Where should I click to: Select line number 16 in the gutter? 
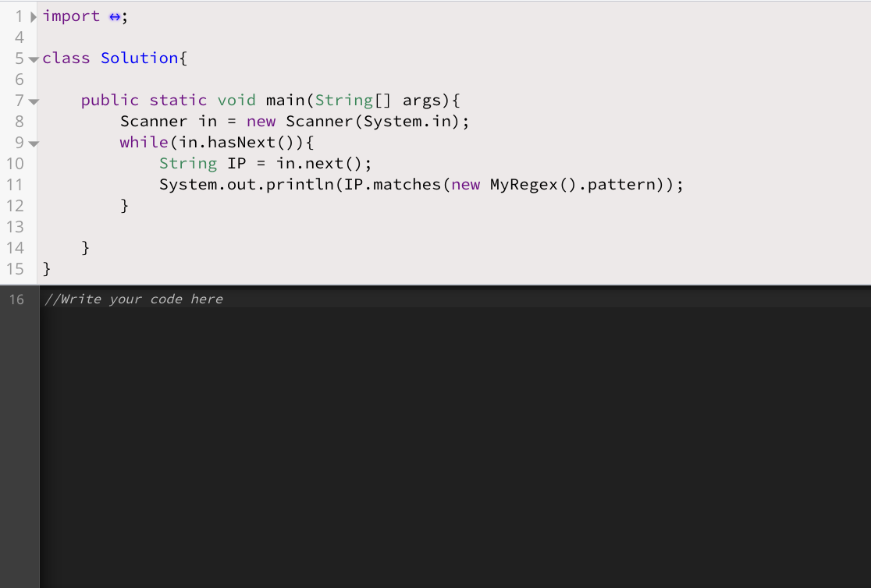click(x=16, y=299)
